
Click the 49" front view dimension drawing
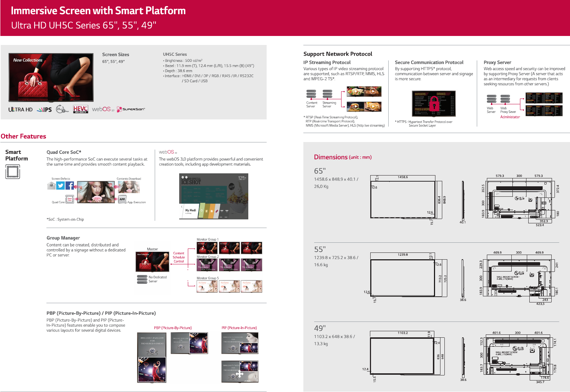pos(402,356)
